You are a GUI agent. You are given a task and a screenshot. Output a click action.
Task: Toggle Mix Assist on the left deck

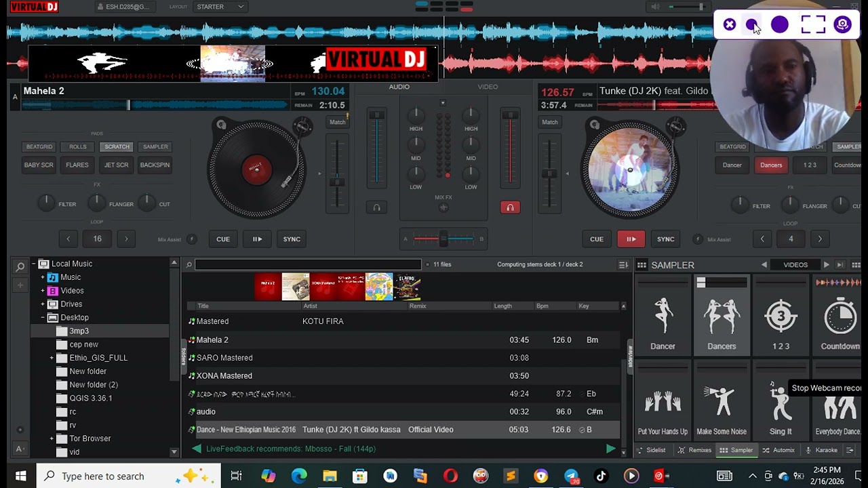[x=192, y=239]
